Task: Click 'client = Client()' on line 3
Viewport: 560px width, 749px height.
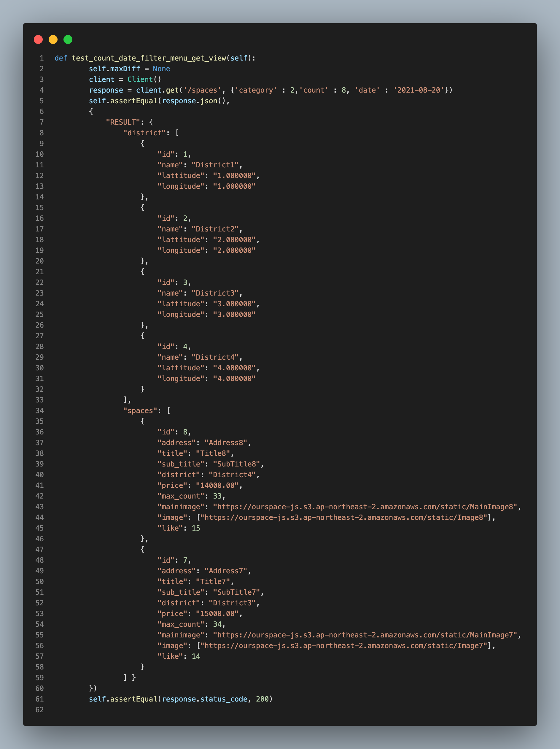Action: pyautogui.click(x=125, y=80)
